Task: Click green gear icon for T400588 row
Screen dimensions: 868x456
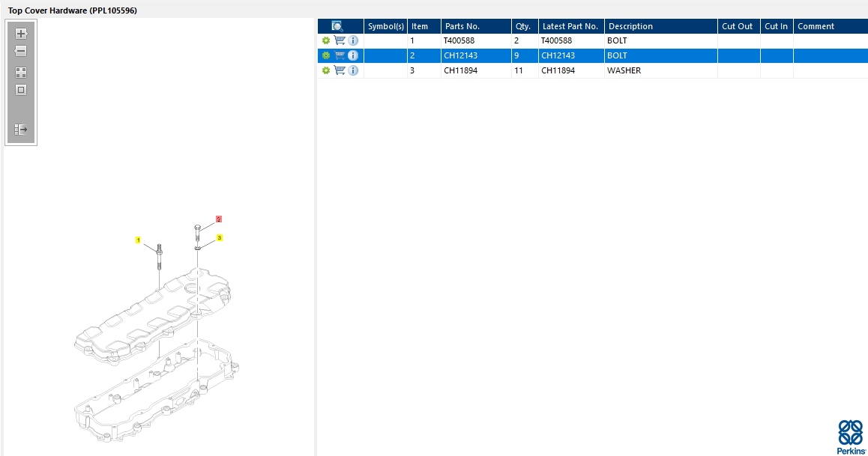Action: click(x=325, y=40)
